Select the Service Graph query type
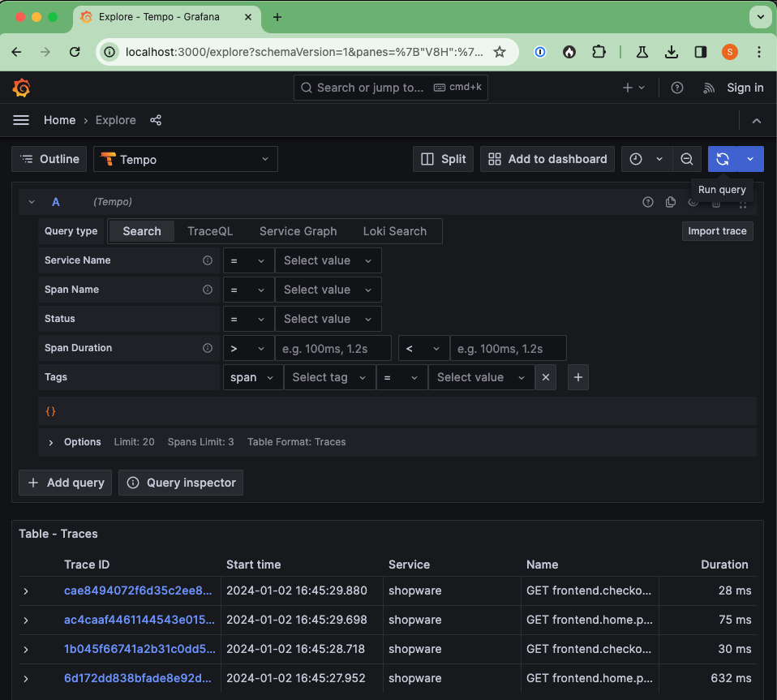The height and width of the screenshot is (700, 777). point(298,231)
